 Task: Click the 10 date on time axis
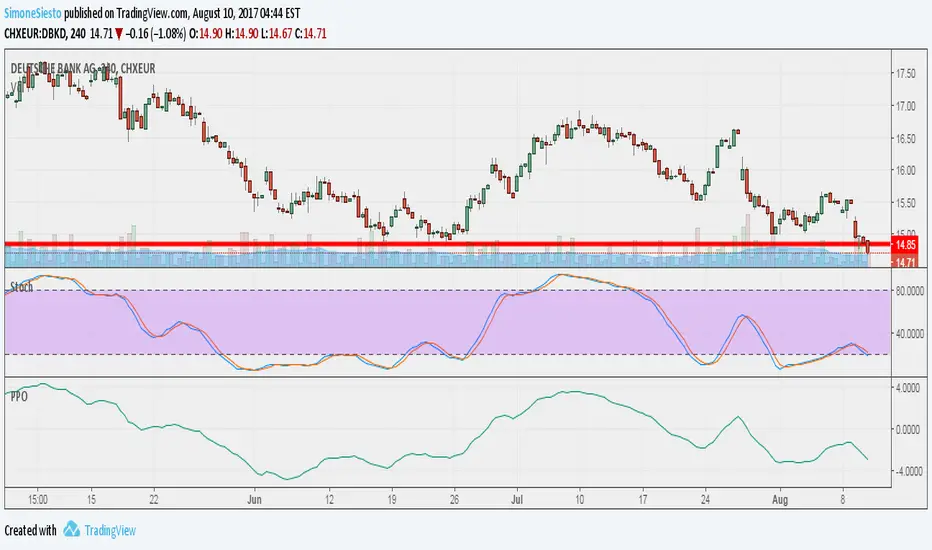[580, 499]
